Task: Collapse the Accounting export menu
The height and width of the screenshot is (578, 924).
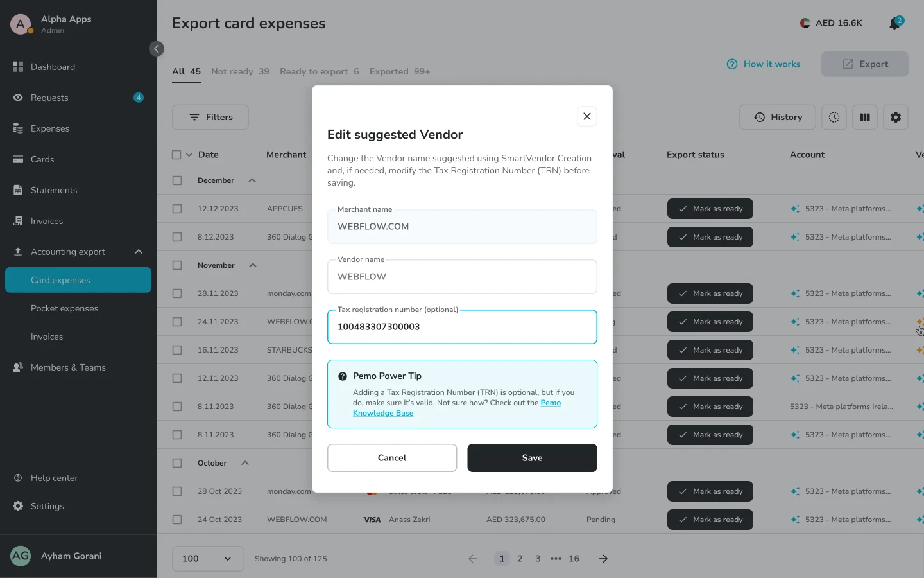Action: pos(139,252)
